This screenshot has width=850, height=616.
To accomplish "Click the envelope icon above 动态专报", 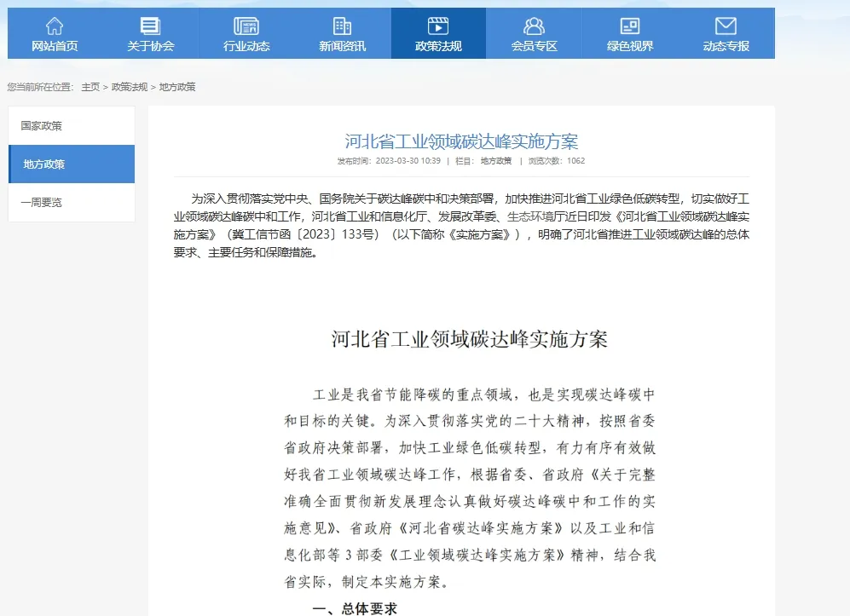I will tap(726, 26).
